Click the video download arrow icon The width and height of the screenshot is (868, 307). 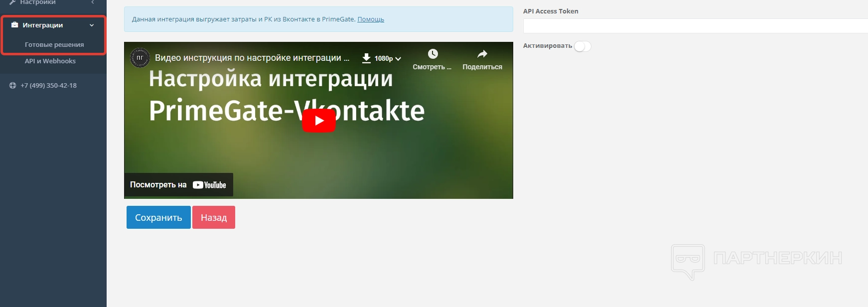tap(366, 58)
